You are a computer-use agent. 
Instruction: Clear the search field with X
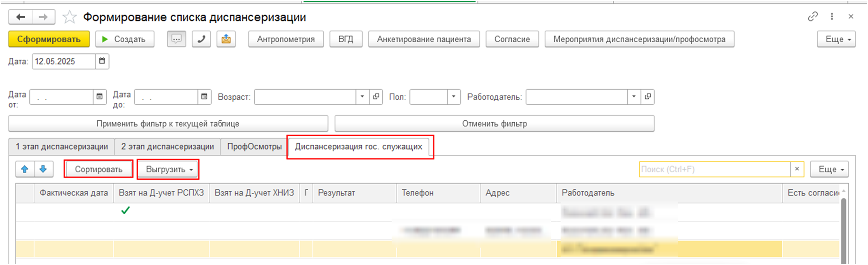pyautogui.click(x=797, y=169)
